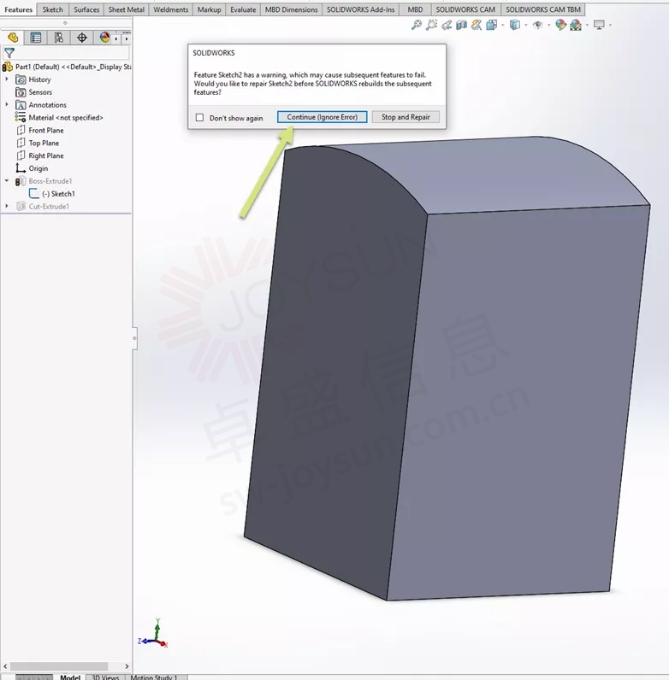Image resolution: width=669 pixels, height=681 pixels.
Task: Select the Material not specified item
Action: tap(59, 117)
